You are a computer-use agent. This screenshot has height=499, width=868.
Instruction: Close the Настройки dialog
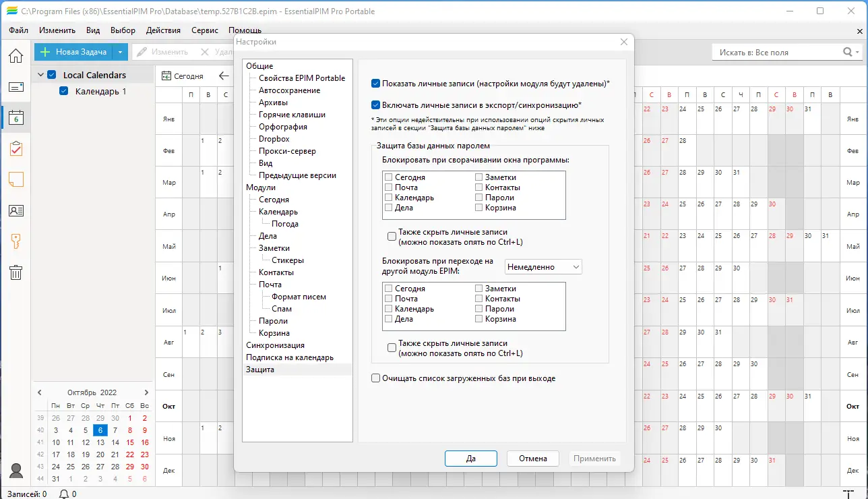point(623,42)
